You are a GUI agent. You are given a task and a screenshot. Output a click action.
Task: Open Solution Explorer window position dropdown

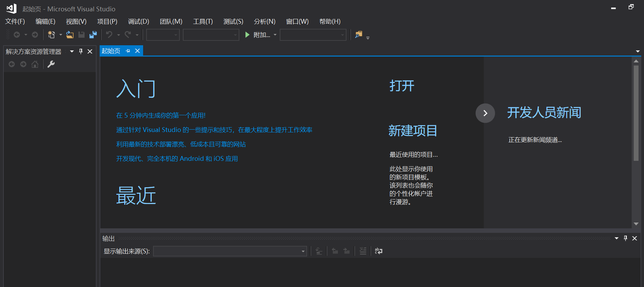pyautogui.click(x=72, y=51)
